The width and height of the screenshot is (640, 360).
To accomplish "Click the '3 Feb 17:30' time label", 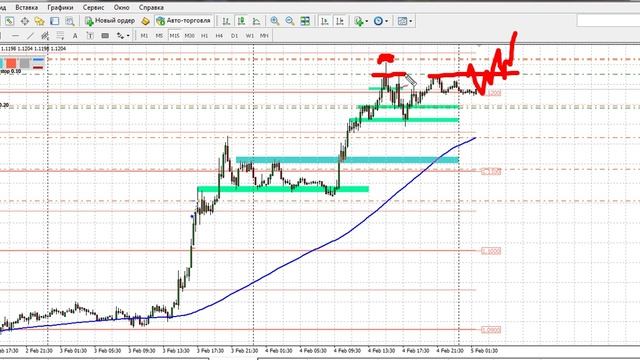I will (x=210, y=351).
